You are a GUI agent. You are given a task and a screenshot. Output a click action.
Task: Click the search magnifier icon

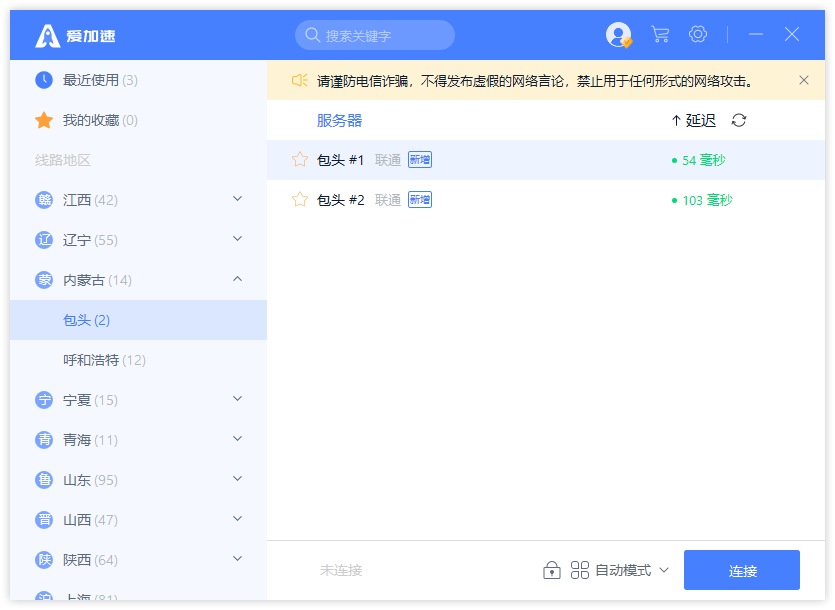click(x=312, y=35)
